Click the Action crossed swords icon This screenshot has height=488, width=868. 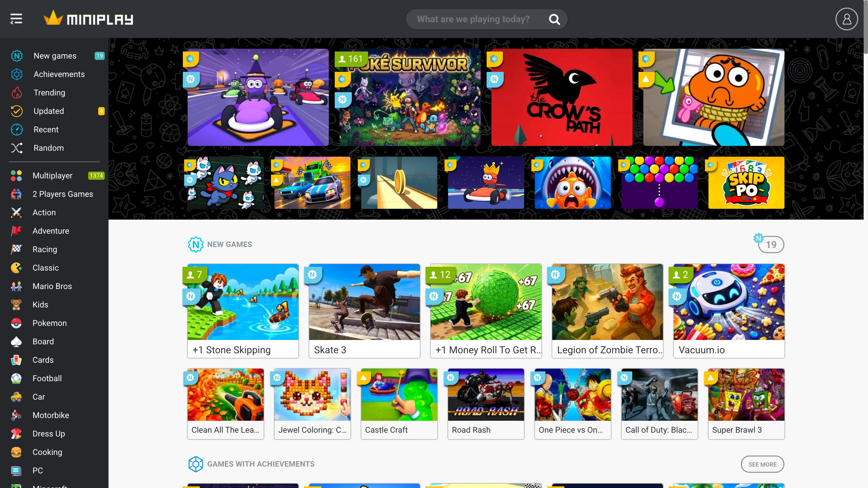coord(16,213)
